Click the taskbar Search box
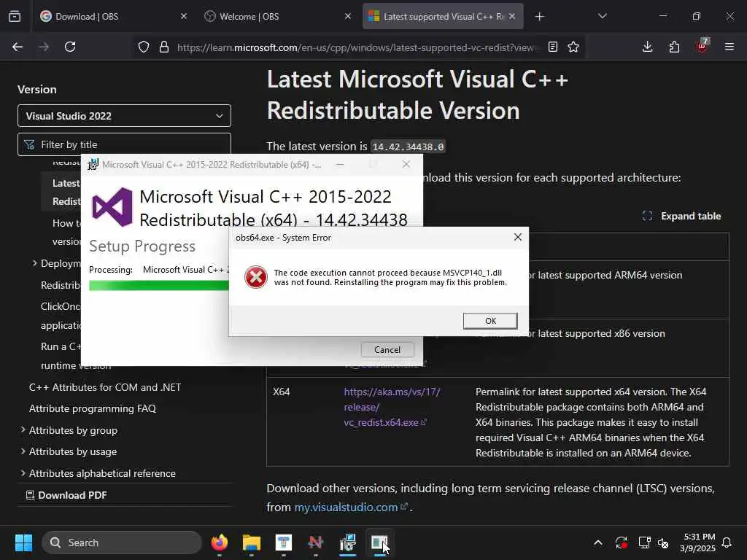The width and height of the screenshot is (747, 560). point(122,542)
